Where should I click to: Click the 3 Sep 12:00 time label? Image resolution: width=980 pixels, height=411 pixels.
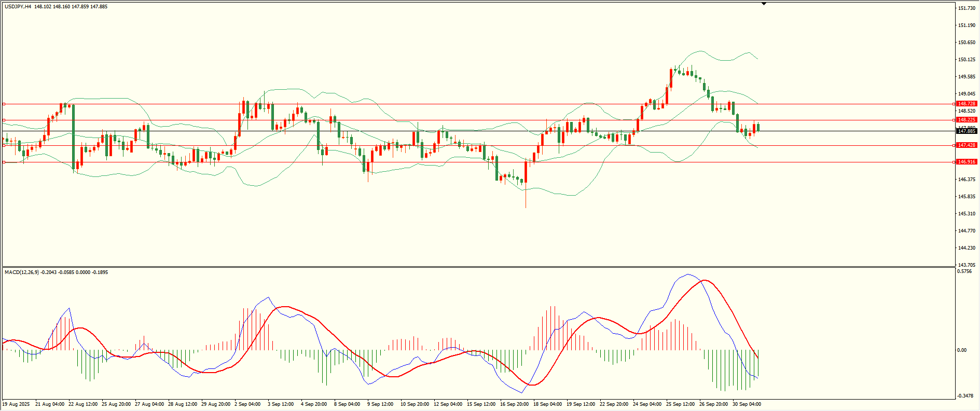tap(281, 404)
